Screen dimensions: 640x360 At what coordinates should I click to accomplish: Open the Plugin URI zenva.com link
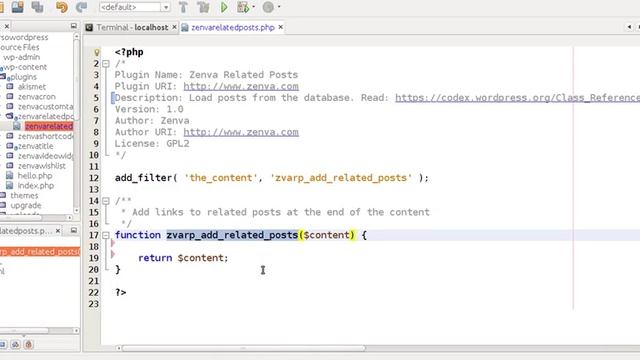point(241,87)
